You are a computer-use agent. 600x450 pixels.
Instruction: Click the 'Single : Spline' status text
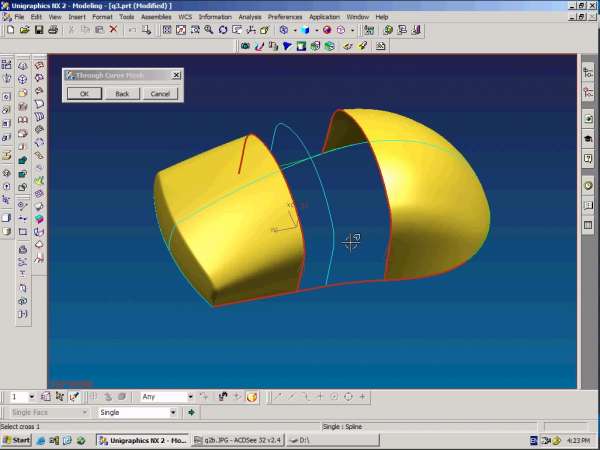coord(342,427)
